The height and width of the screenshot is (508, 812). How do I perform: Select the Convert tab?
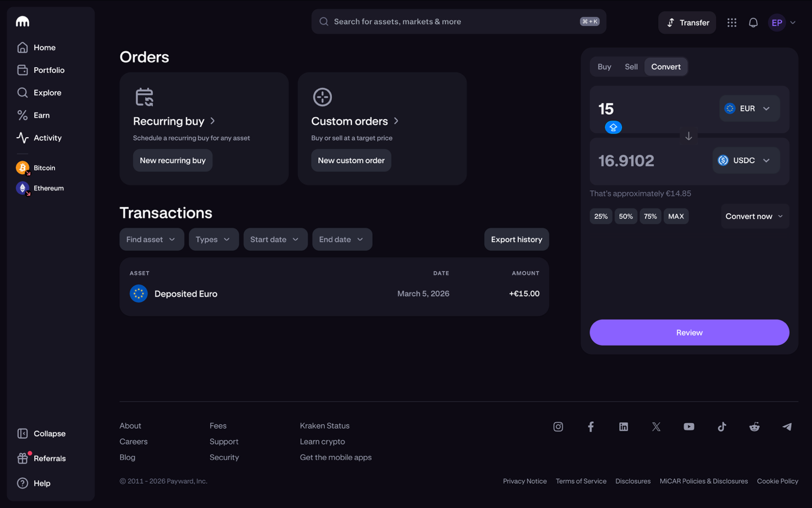tap(666, 67)
